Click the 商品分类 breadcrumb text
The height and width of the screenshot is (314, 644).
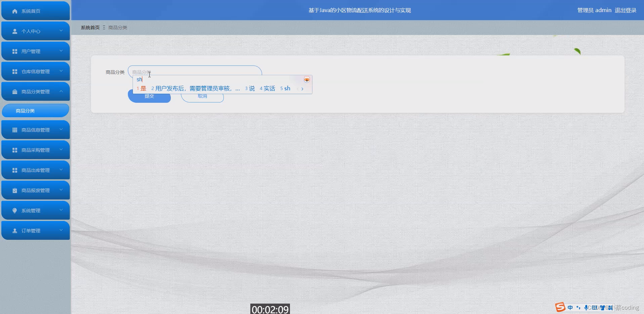(118, 28)
